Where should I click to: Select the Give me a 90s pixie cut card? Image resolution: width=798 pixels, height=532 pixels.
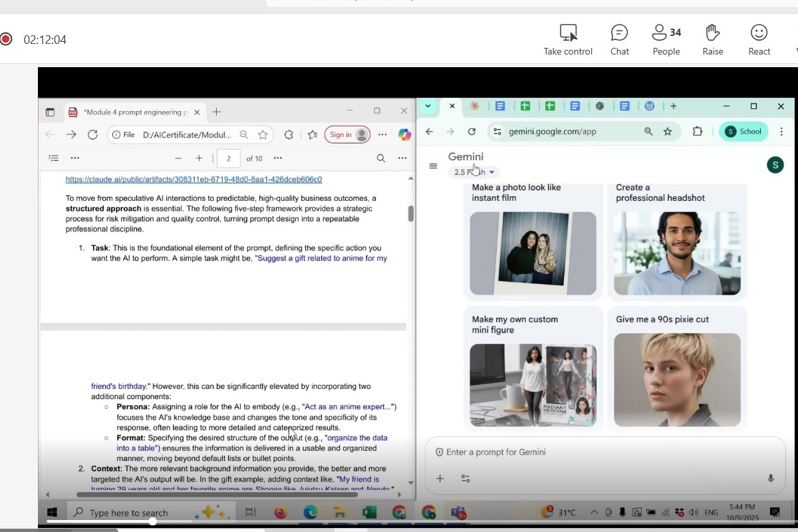(x=676, y=367)
